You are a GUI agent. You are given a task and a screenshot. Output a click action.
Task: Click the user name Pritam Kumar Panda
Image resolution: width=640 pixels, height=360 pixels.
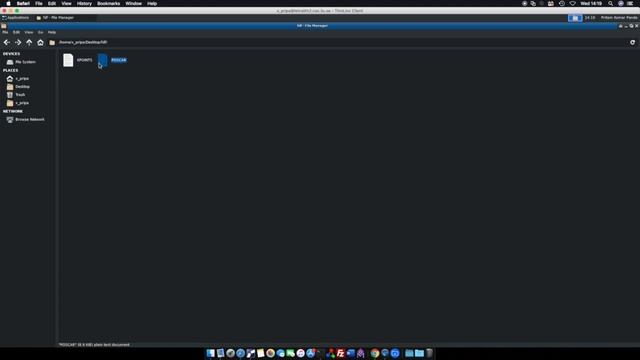point(619,18)
